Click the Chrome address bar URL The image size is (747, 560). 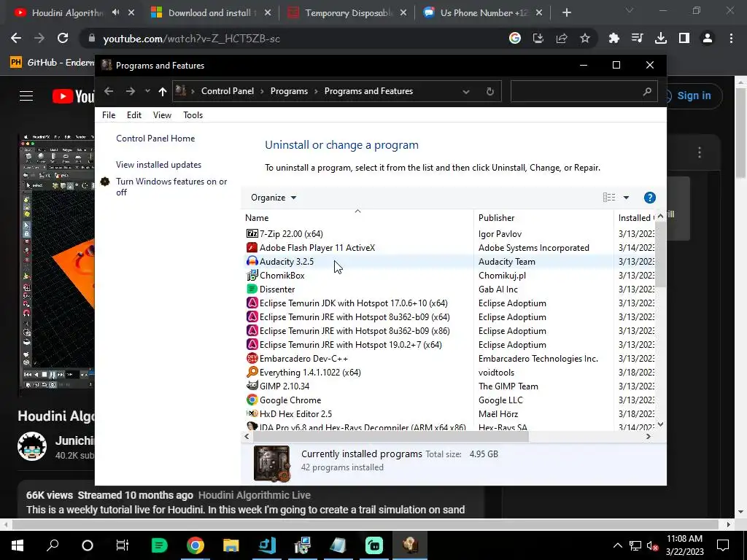[192, 39]
